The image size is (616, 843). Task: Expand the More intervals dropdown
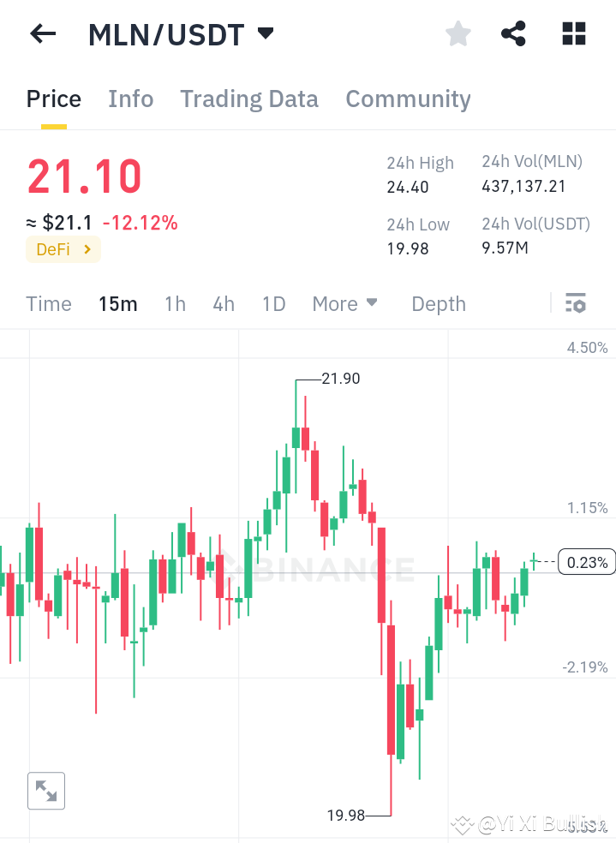pos(345,304)
